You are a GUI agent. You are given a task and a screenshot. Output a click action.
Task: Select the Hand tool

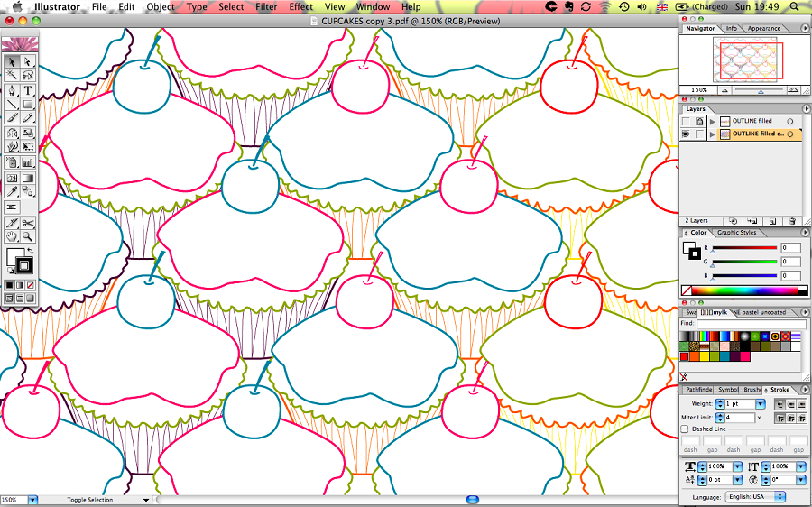12,236
